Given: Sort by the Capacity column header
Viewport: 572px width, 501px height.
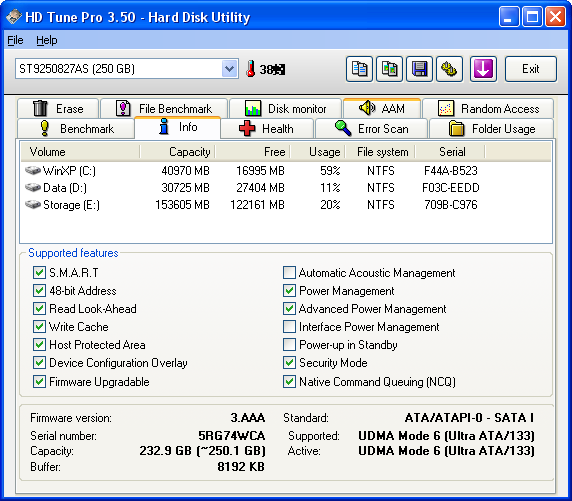Looking at the screenshot, I should (177, 152).
